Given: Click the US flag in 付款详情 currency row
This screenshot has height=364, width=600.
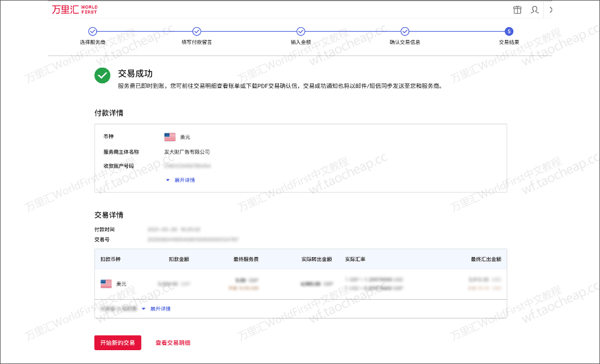Looking at the screenshot, I should point(170,137).
